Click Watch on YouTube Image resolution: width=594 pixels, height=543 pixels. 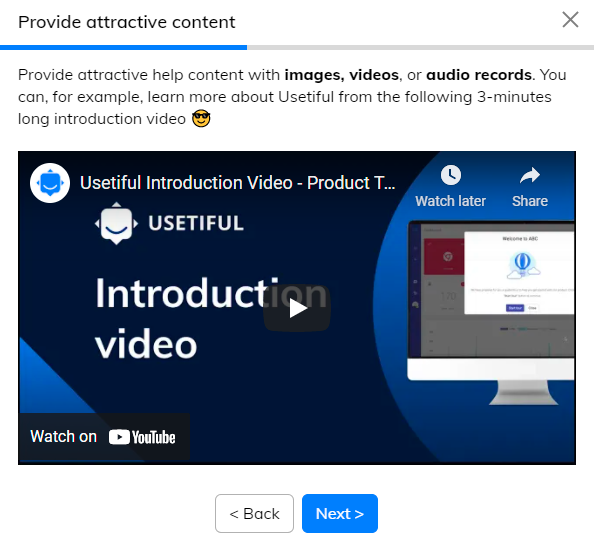(104, 437)
